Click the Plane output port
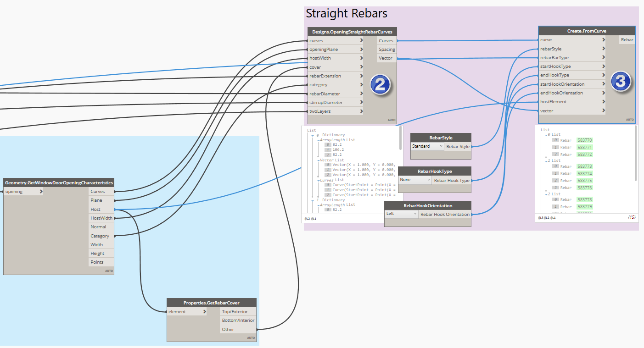The height and width of the screenshot is (348, 644). (101, 200)
